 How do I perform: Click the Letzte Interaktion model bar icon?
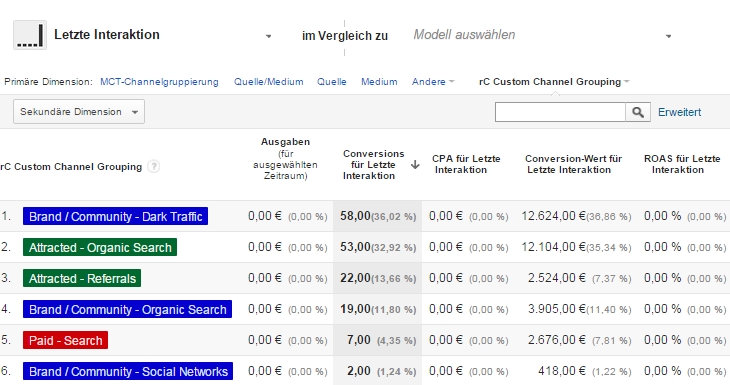(x=30, y=35)
